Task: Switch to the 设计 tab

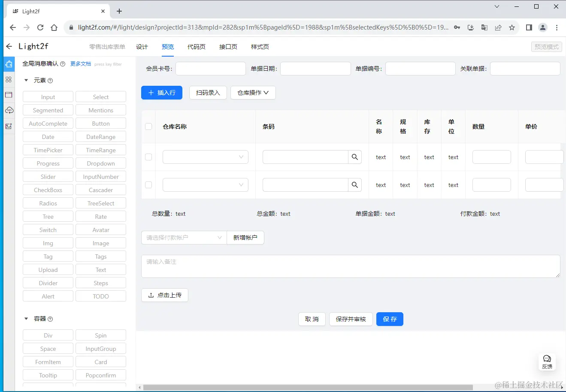Action: click(142, 47)
